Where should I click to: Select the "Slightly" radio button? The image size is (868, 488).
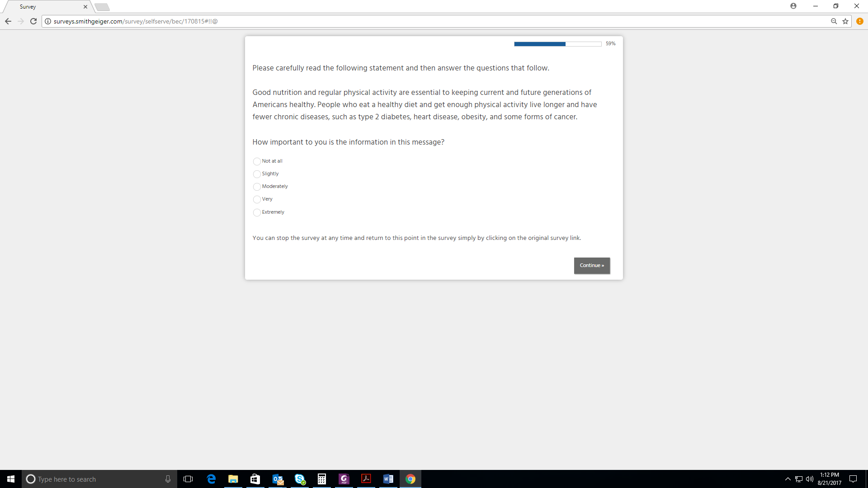tap(257, 174)
